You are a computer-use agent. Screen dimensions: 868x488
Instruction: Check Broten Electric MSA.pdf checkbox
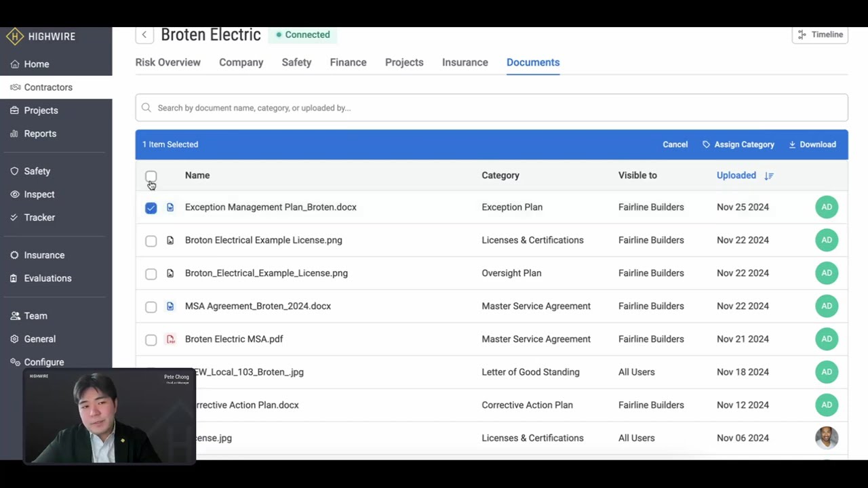[151, 340]
